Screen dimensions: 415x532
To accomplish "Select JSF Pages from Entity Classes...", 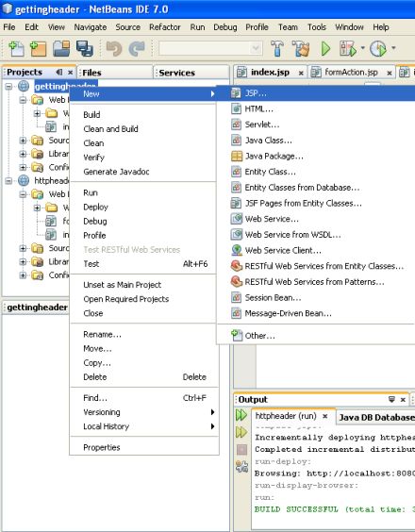I will coord(316,203).
